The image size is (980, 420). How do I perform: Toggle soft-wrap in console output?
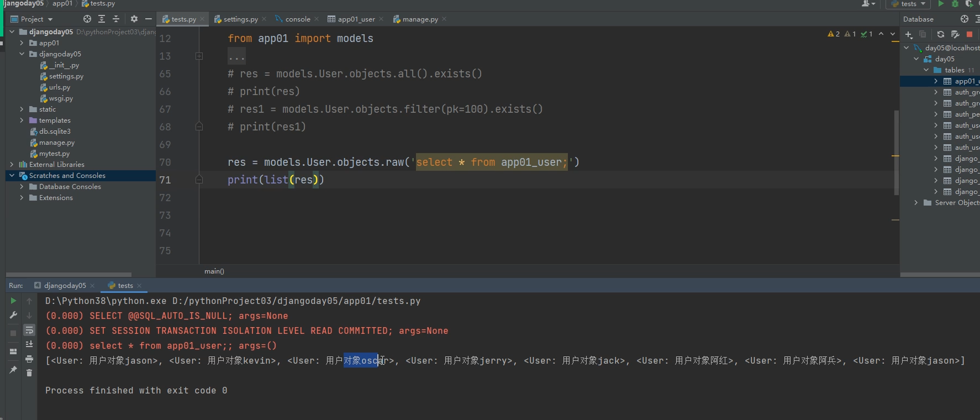[x=29, y=330]
